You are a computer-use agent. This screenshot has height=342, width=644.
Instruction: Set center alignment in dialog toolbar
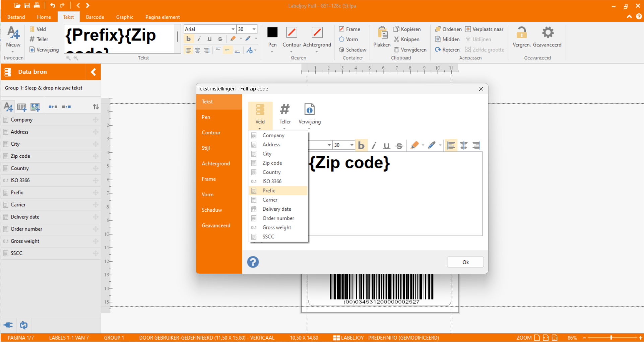point(464,145)
